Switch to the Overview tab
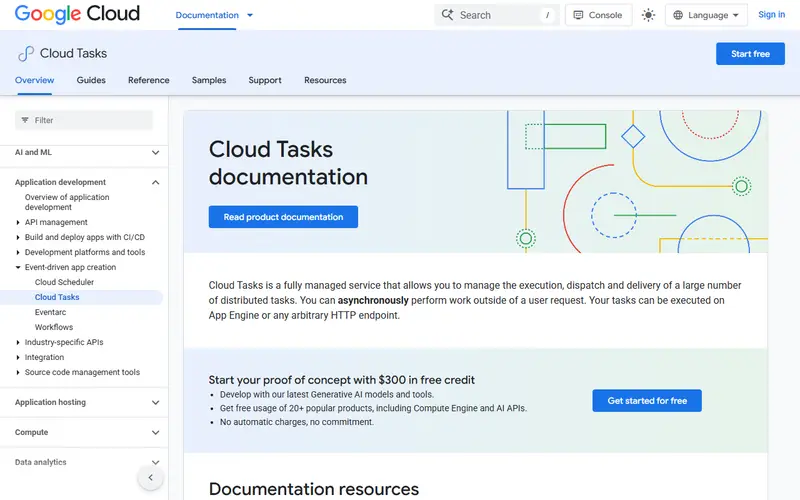This screenshot has height=500, width=800. pyautogui.click(x=34, y=80)
